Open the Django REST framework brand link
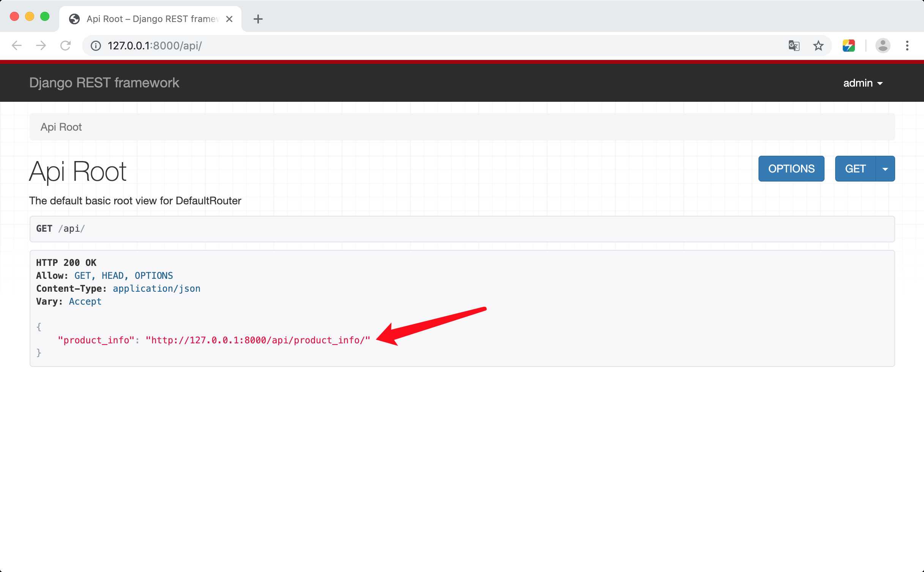The image size is (924, 572). [104, 83]
